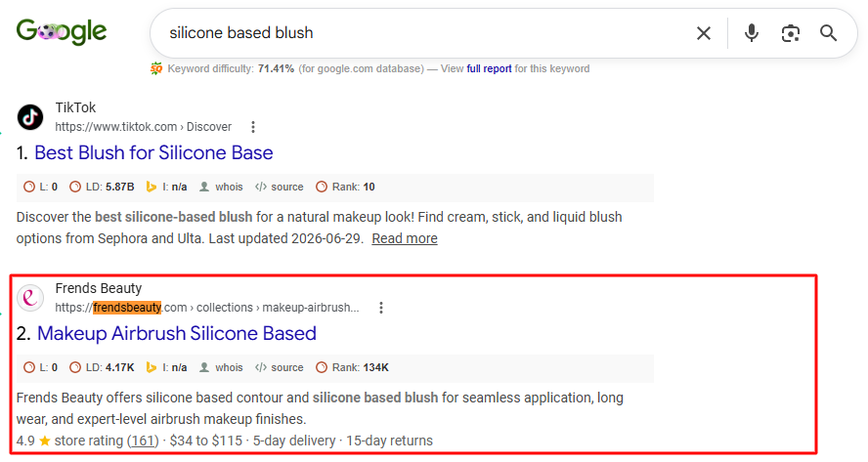Click the (161) store rating reviews link
This screenshot has width=868, height=462.
click(143, 441)
